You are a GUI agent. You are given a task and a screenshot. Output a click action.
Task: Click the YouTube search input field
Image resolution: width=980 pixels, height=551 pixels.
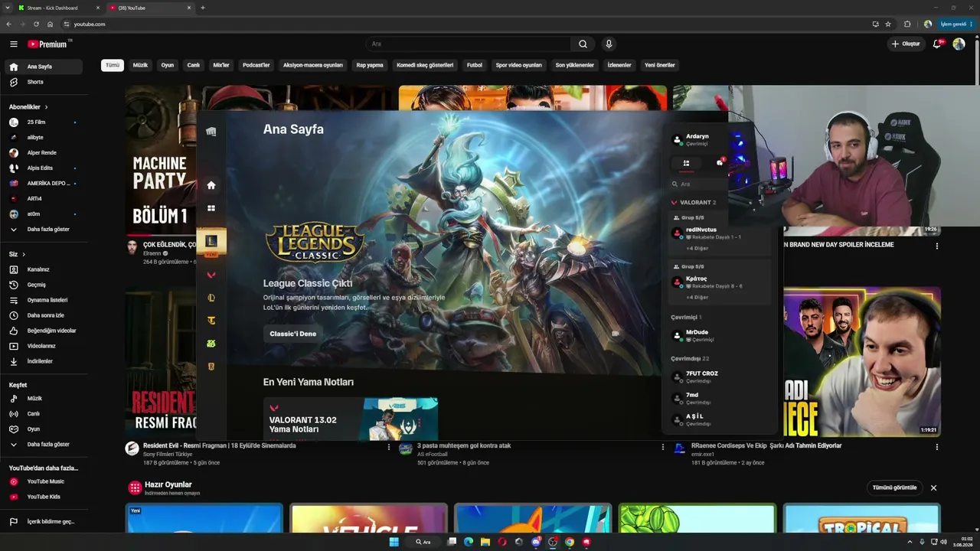[468, 44]
